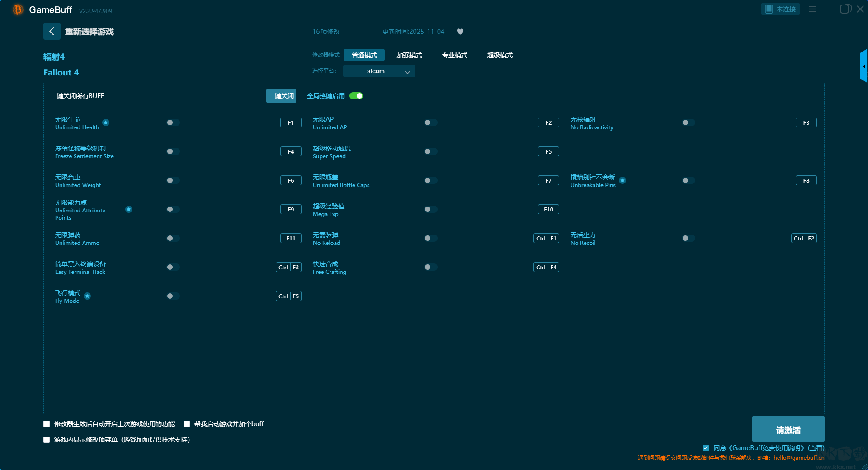Click the GameBuff logo icon
The height and width of the screenshot is (470, 868).
pos(18,9)
